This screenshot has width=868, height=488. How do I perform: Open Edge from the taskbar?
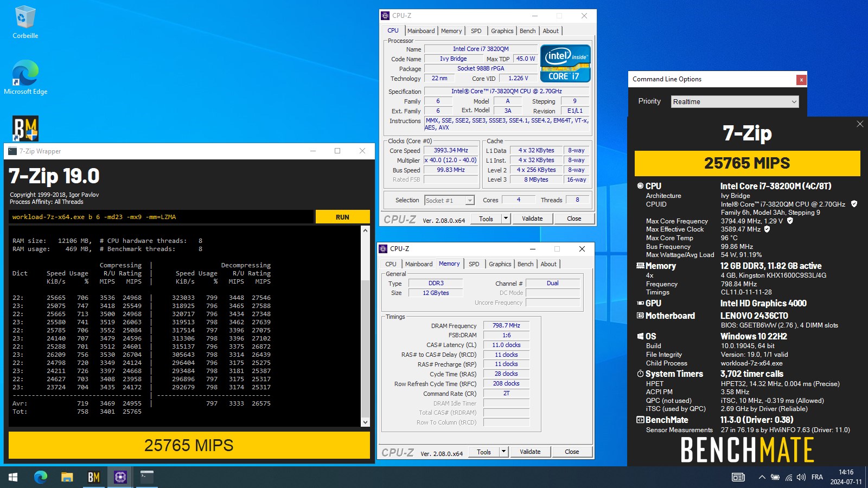tap(41, 477)
